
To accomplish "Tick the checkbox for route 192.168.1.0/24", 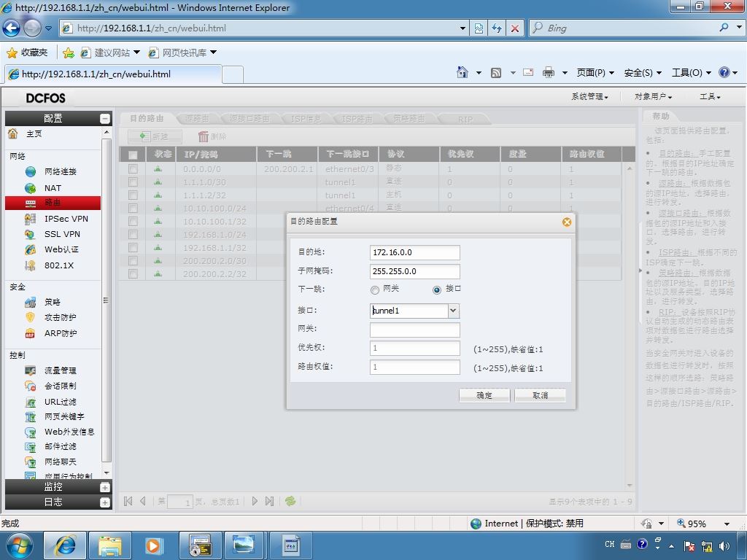I will coord(133,234).
